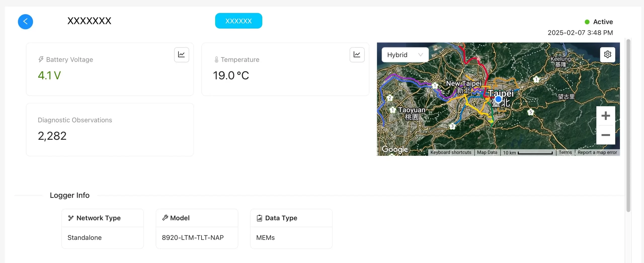The height and width of the screenshot is (263, 644).
Task: Select the Diagnostic Observations card
Action: coord(110,130)
